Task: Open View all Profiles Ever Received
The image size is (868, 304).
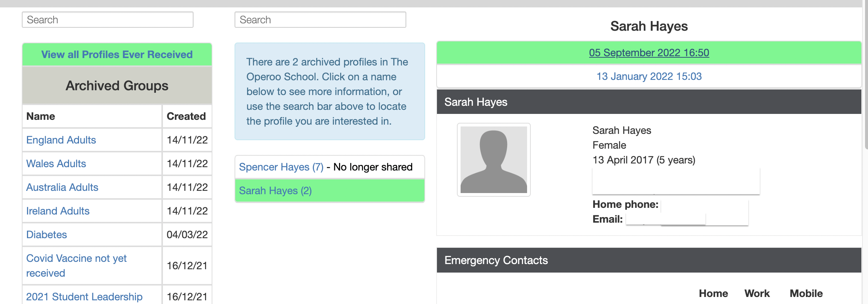Action: tap(117, 54)
